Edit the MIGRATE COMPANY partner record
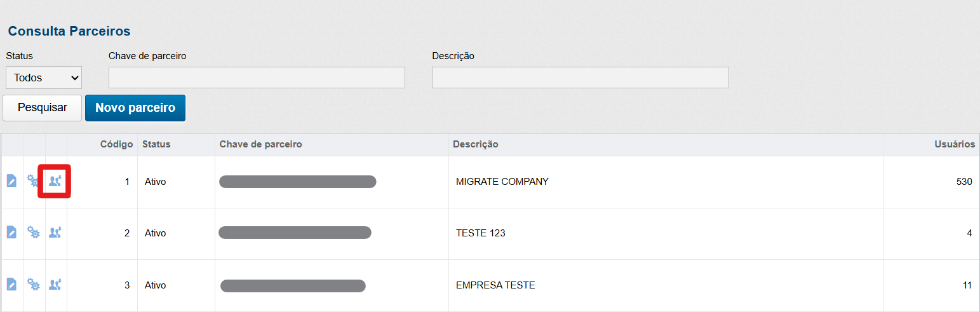Viewport: 980px width, 312px height. 11,181
